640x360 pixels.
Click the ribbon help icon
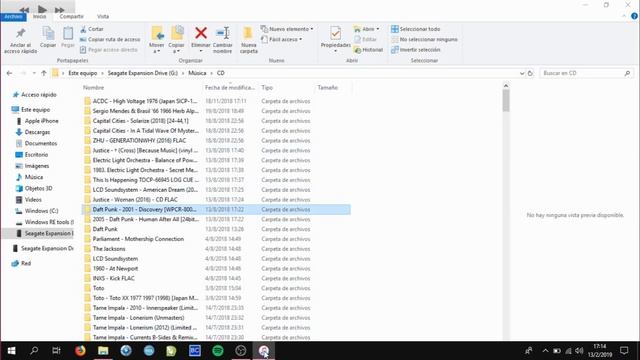634,16
